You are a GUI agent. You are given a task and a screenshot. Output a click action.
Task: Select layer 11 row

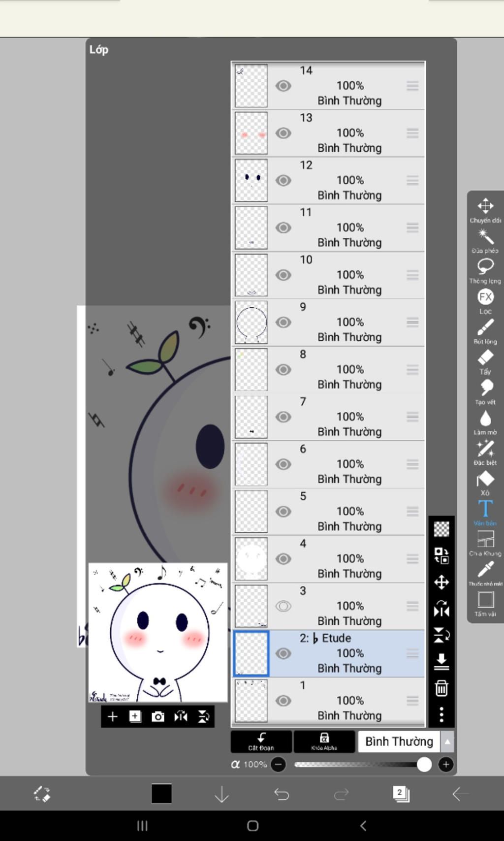pos(328,228)
